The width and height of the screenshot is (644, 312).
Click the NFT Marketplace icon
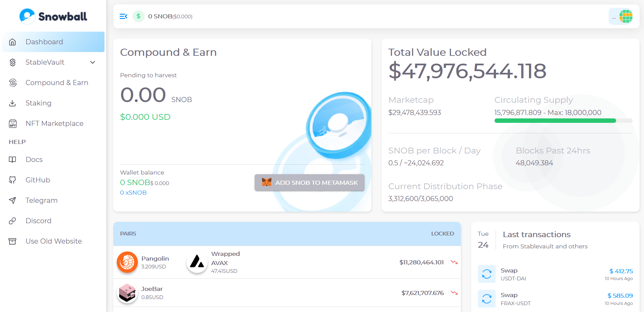(13, 124)
